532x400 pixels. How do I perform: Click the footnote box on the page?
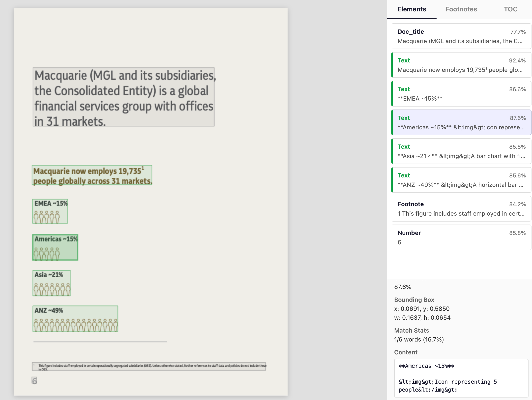149,367
